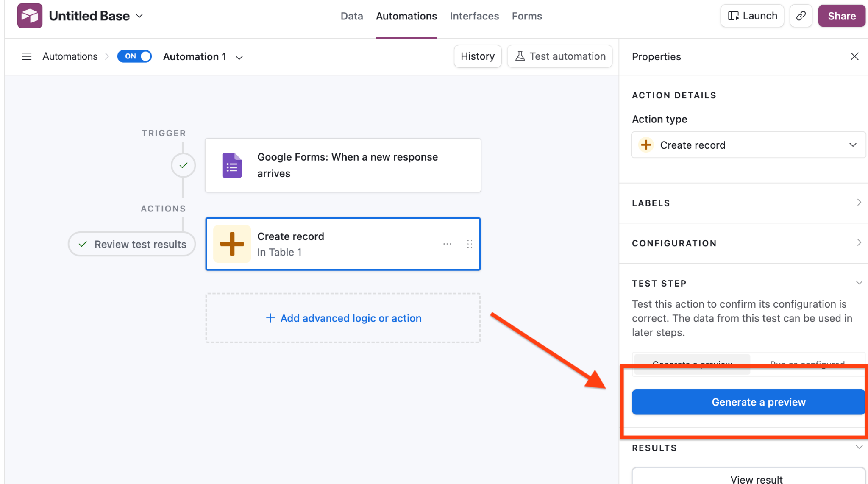Switch to the Data tab
This screenshot has height=484, width=868.
point(351,16)
